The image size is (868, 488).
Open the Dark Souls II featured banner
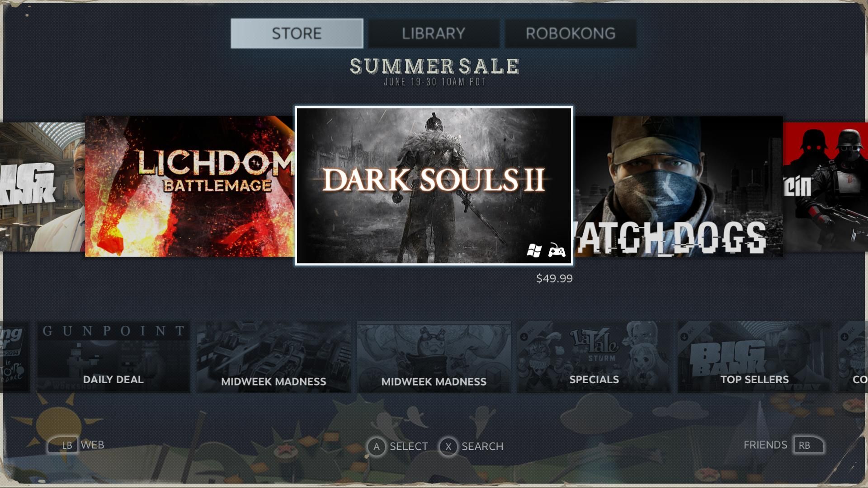point(434,186)
